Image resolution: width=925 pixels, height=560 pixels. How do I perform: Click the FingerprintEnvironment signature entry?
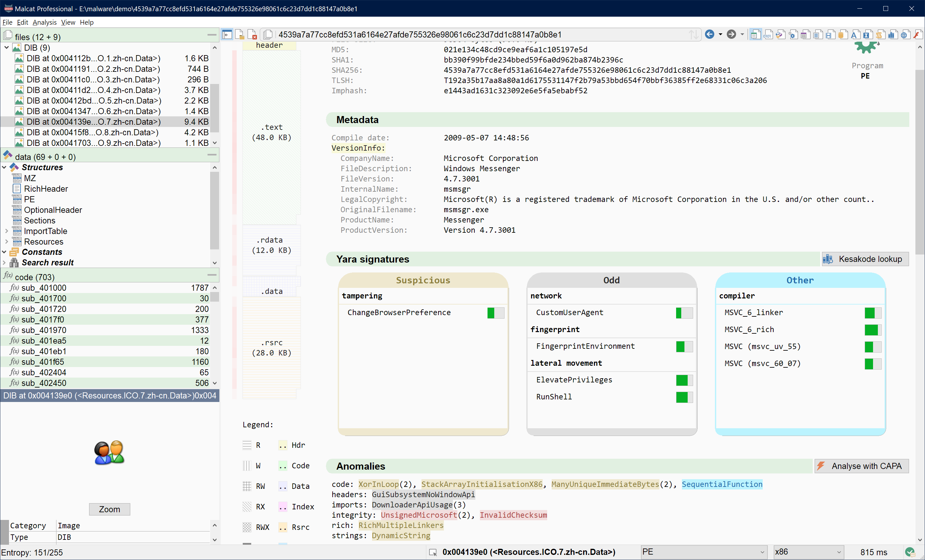(585, 346)
